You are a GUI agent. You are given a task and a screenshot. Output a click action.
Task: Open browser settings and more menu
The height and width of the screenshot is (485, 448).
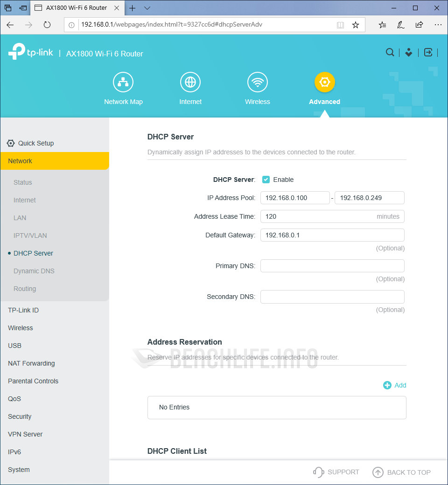(438, 25)
